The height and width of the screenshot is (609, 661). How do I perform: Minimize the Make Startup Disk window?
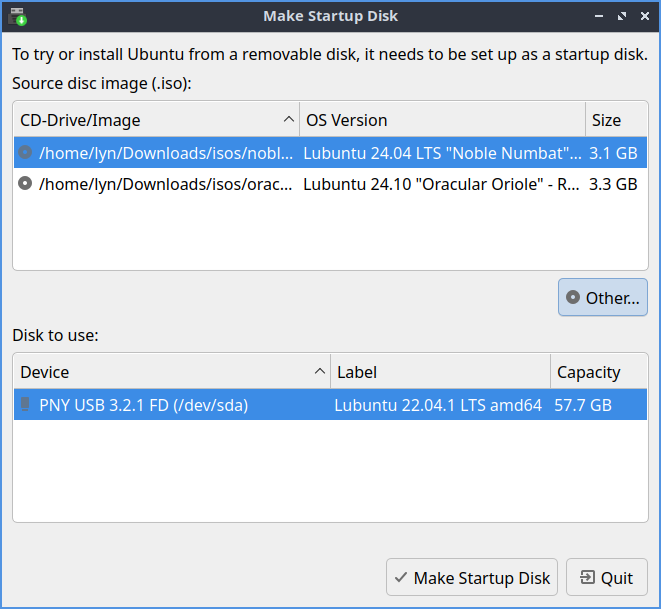point(599,16)
